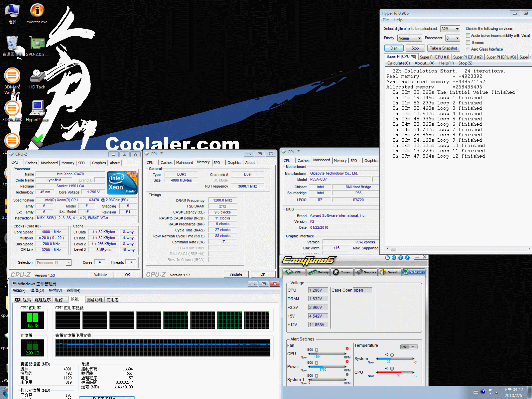Open the Processors dropdown showing 8

[453, 38]
